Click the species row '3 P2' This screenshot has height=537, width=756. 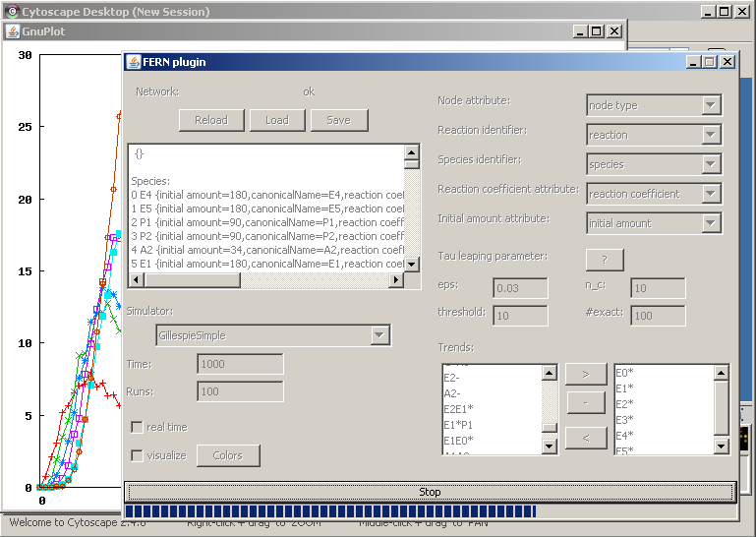point(267,236)
